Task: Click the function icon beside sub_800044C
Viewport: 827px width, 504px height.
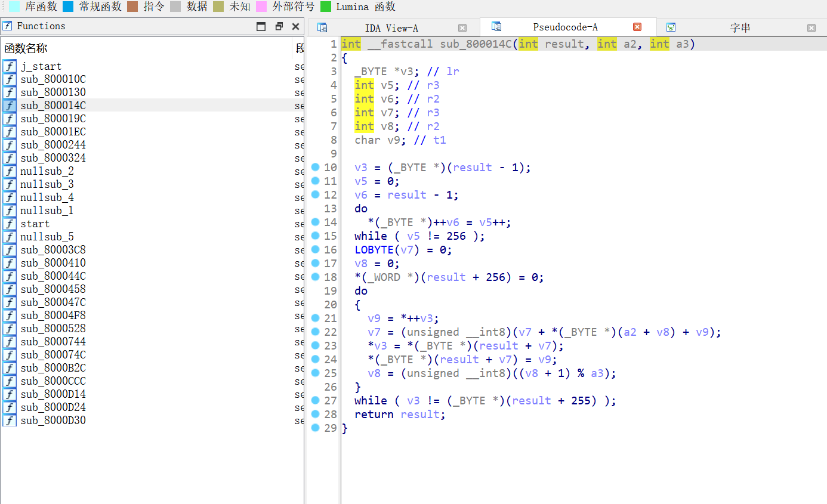Action: tap(10, 276)
